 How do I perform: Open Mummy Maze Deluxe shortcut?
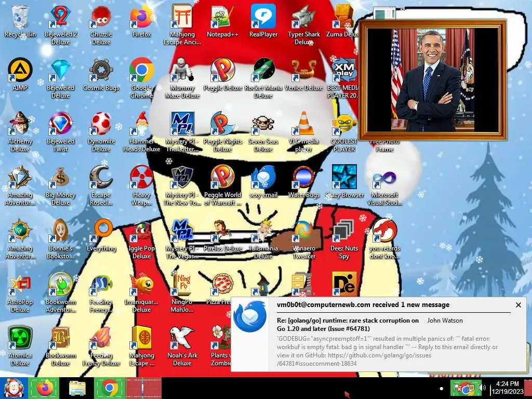coord(182,78)
